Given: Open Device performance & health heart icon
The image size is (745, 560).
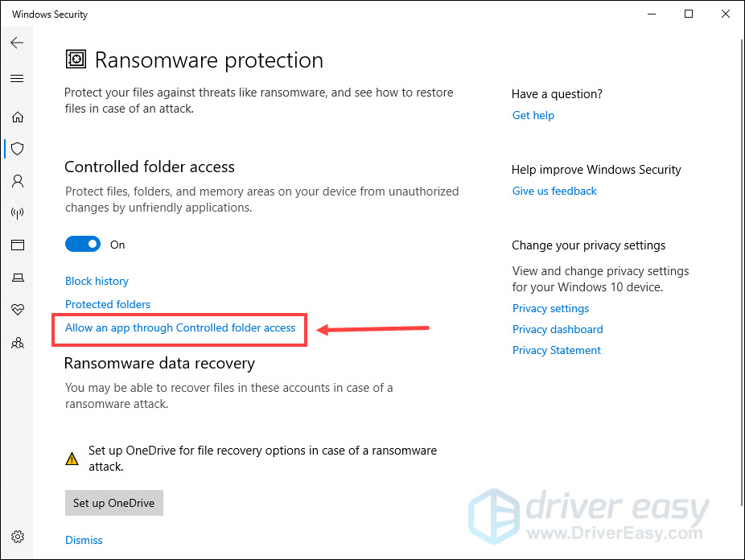Looking at the screenshot, I should (x=18, y=310).
